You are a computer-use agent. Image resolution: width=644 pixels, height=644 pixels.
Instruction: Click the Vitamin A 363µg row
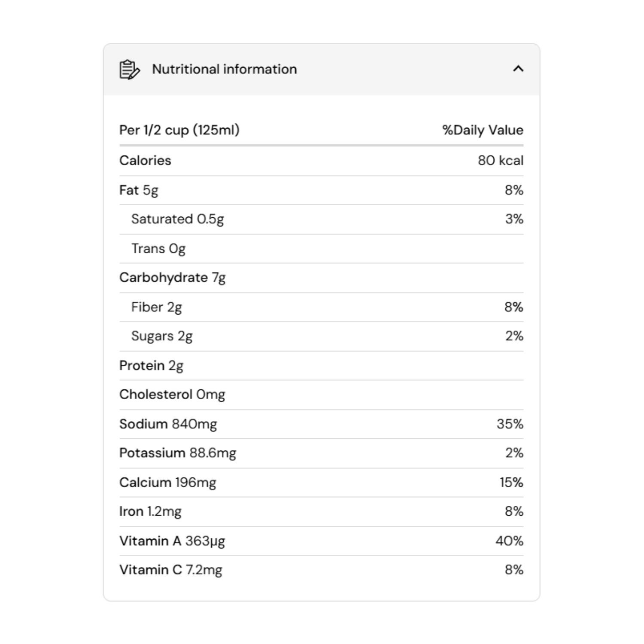point(172,541)
